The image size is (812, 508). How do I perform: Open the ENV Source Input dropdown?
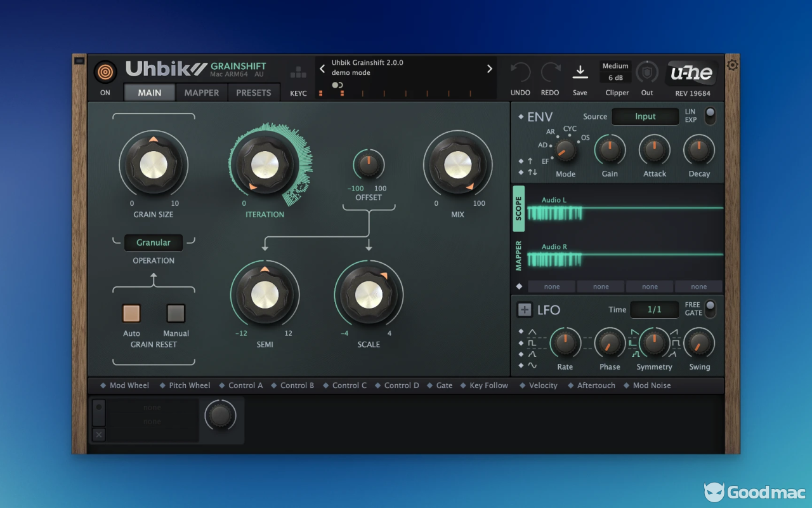(x=645, y=116)
